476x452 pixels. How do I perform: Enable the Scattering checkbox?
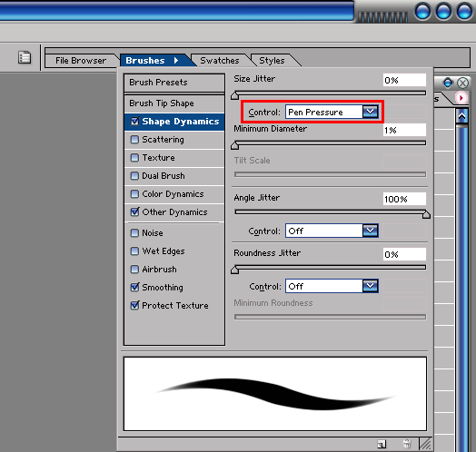click(134, 140)
